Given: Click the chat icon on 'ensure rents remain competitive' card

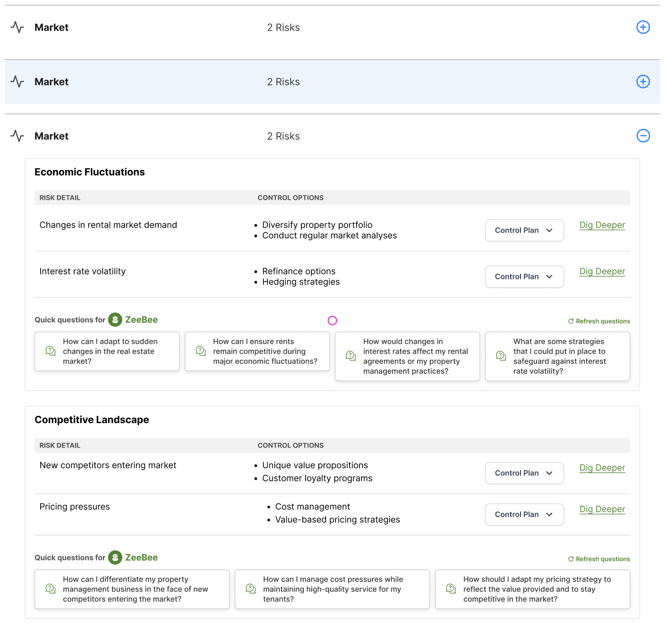Looking at the screenshot, I should [x=201, y=351].
